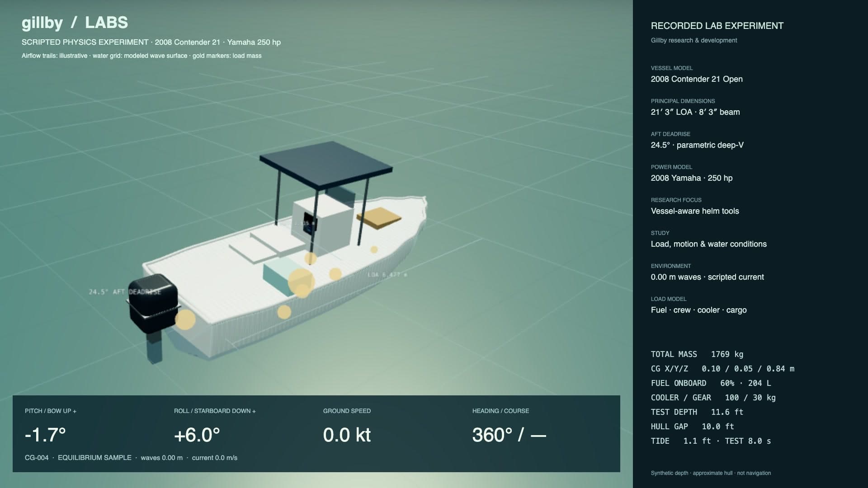The image size is (868, 488).
Task: Click the roll value '+6.0°'
Action: coord(197,435)
